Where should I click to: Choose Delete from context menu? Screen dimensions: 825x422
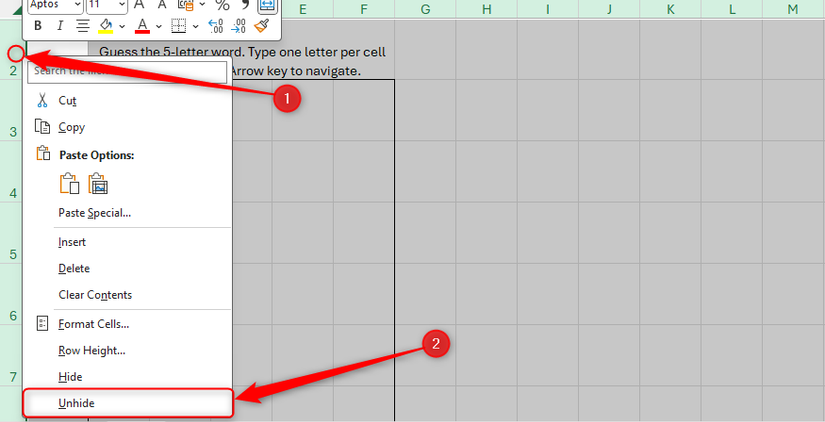click(x=127, y=269)
